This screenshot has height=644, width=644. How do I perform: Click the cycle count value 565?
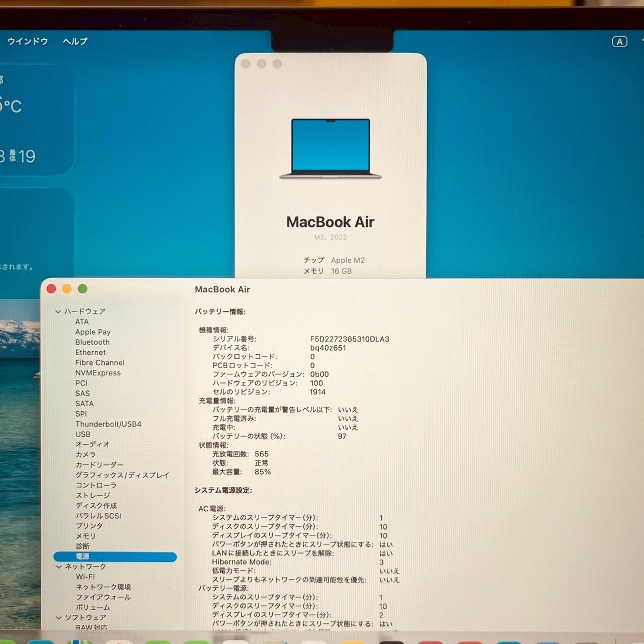pyautogui.click(x=262, y=454)
